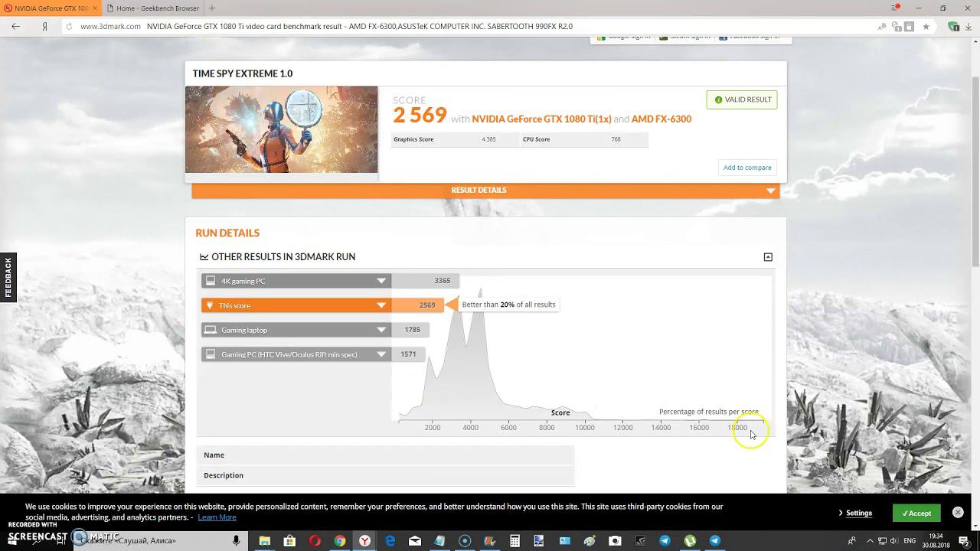Open a new browser tab with plus
Image resolution: width=980 pixels, height=551 pixels.
click(x=212, y=8)
